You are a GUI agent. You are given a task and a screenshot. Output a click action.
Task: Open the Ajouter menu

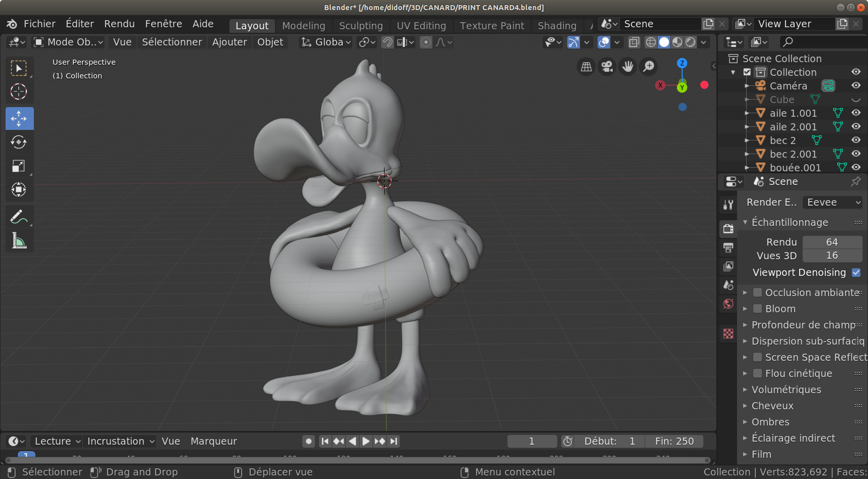229,42
